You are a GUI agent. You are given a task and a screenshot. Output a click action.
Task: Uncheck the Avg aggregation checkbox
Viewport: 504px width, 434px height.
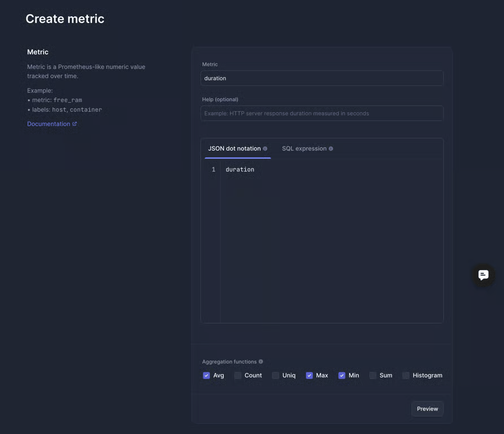pyautogui.click(x=207, y=375)
